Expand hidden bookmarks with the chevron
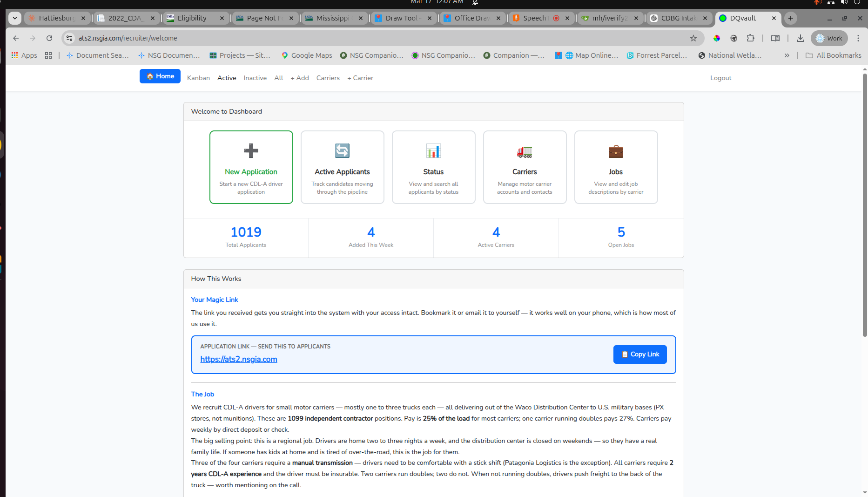The height and width of the screenshot is (497, 868). [x=787, y=55]
